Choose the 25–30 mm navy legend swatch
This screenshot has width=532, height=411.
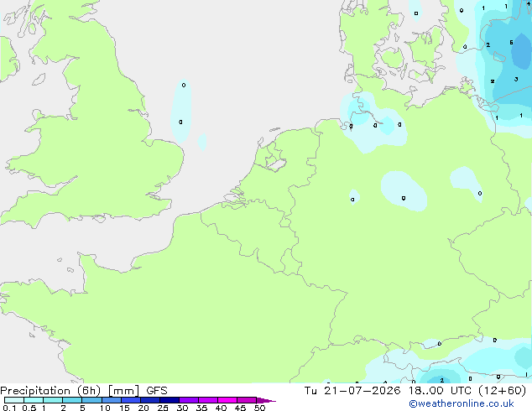tap(170, 400)
